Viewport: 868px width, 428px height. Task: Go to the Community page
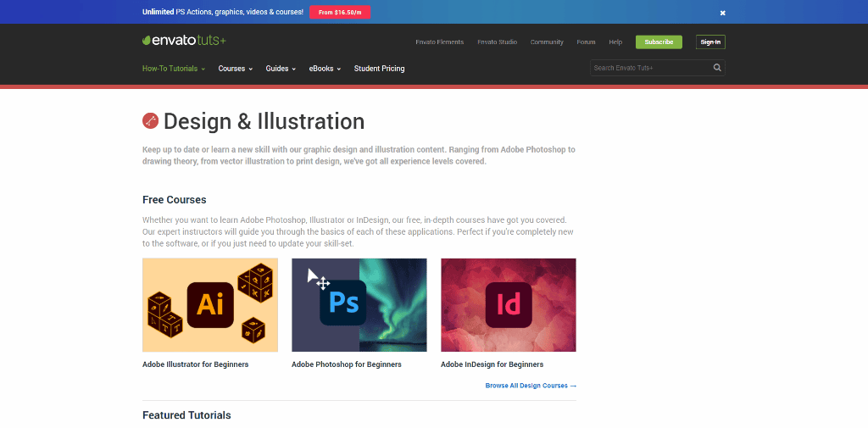(x=547, y=42)
